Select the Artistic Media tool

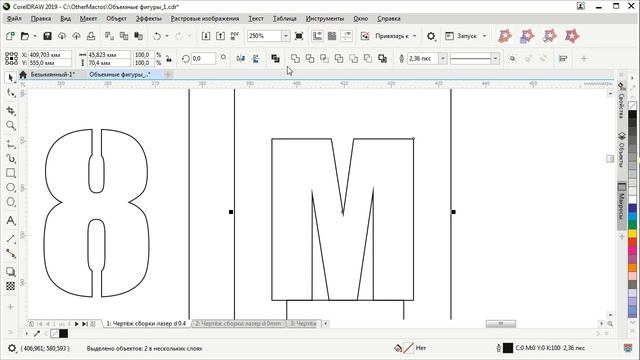click(11, 158)
